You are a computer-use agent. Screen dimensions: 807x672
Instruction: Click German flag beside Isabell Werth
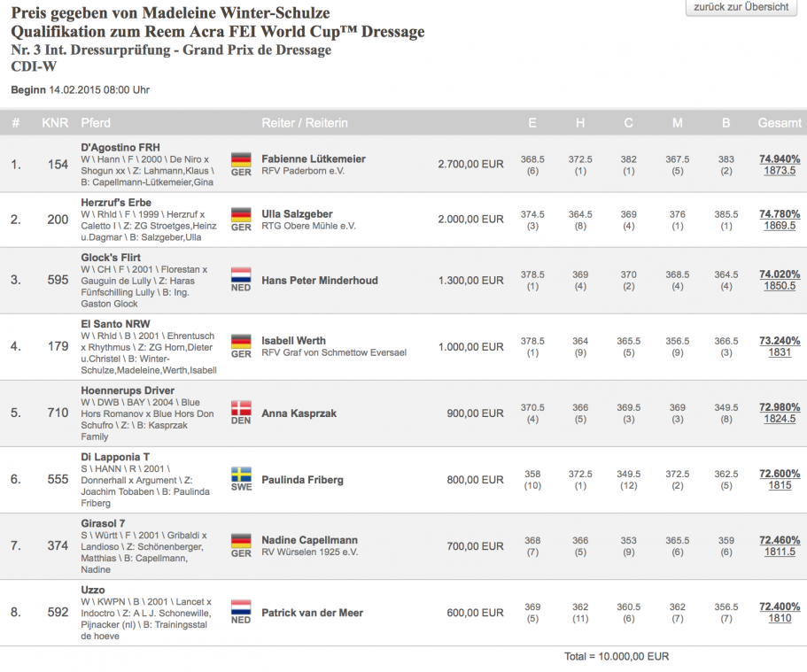tap(240, 341)
